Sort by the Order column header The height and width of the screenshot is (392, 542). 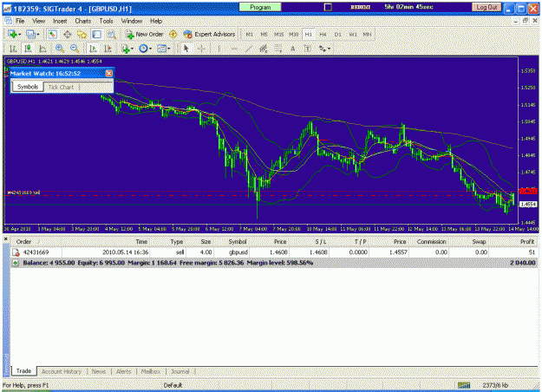coord(24,242)
